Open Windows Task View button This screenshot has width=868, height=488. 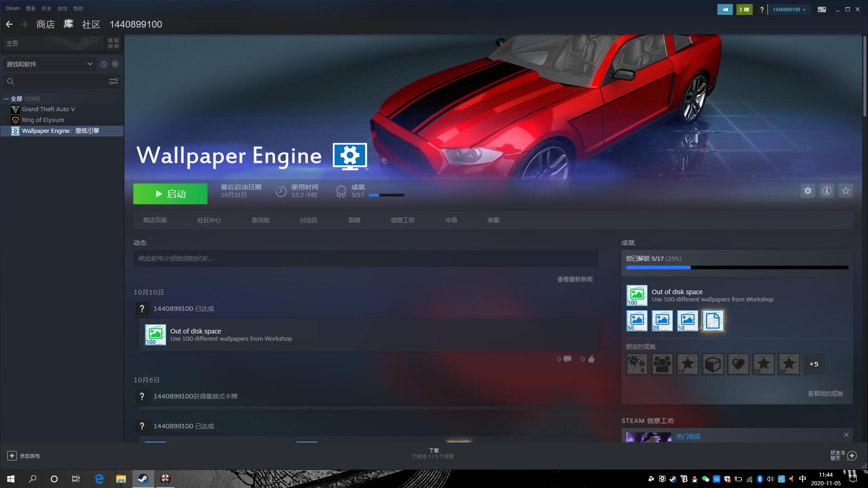76,479
